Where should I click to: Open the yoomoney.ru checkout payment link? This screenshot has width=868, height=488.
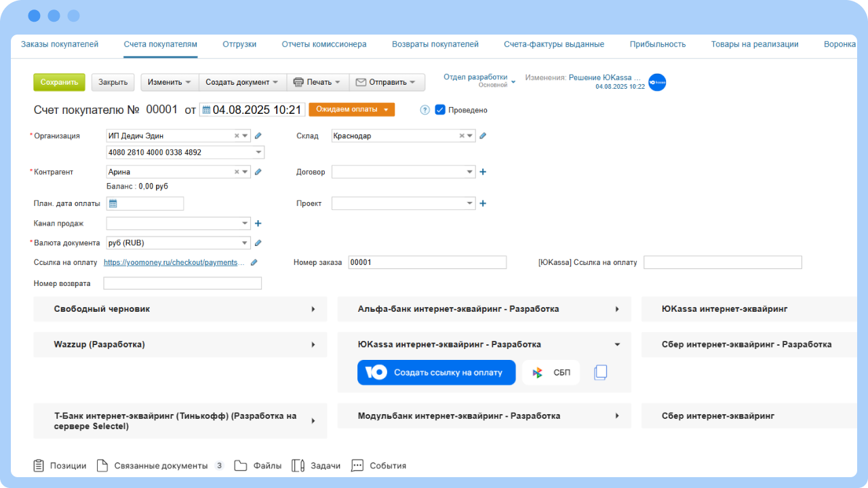[x=174, y=262]
